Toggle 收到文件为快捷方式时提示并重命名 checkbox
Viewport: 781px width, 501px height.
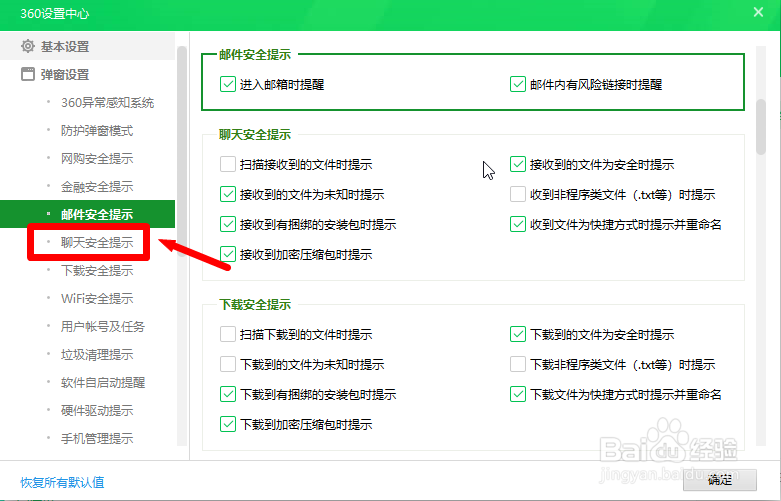(518, 224)
